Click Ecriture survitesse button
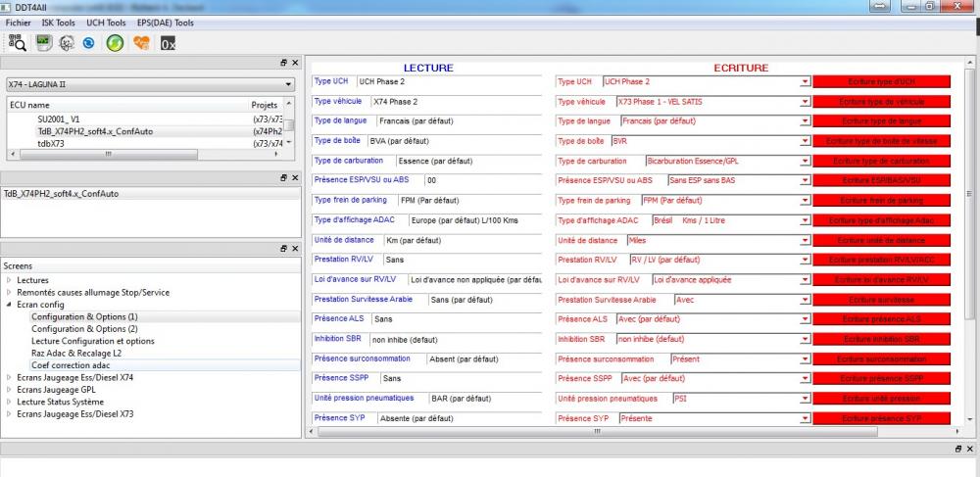980x477 pixels. click(x=881, y=300)
